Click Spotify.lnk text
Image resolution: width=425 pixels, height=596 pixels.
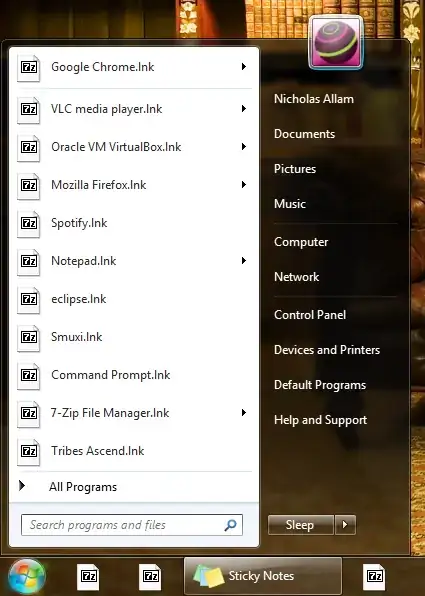[79, 223]
